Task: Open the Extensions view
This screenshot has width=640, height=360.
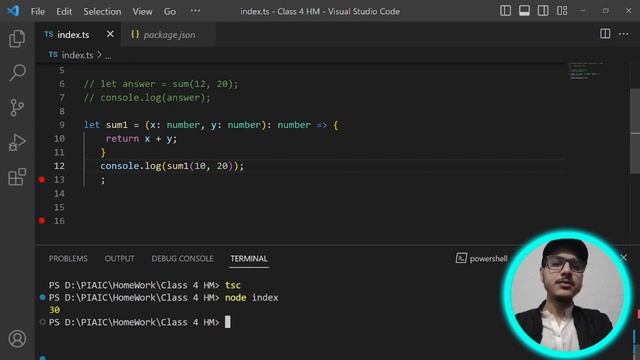Action: pyautogui.click(x=17, y=177)
